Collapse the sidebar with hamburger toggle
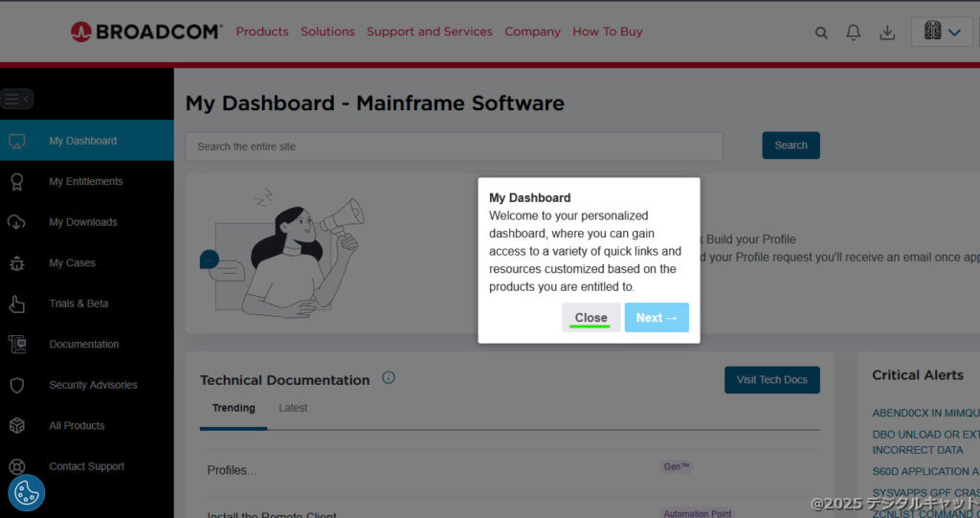Image resolution: width=980 pixels, height=518 pixels. [x=17, y=99]
